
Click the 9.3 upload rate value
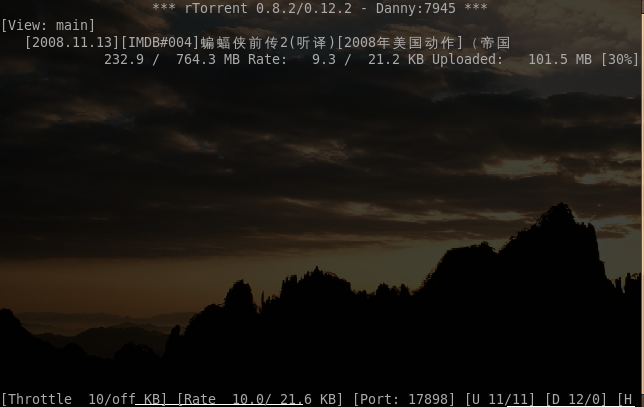click(x=324, y=60)
